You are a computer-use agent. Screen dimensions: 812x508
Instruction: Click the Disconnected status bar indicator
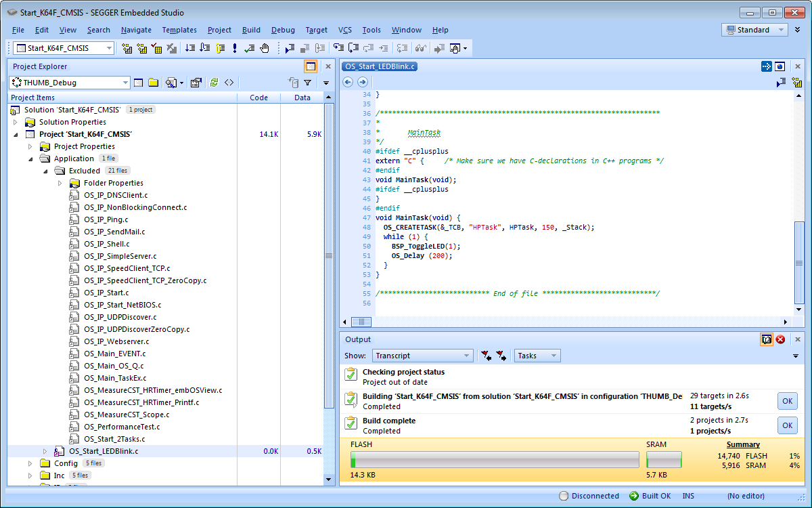[589, 496]
